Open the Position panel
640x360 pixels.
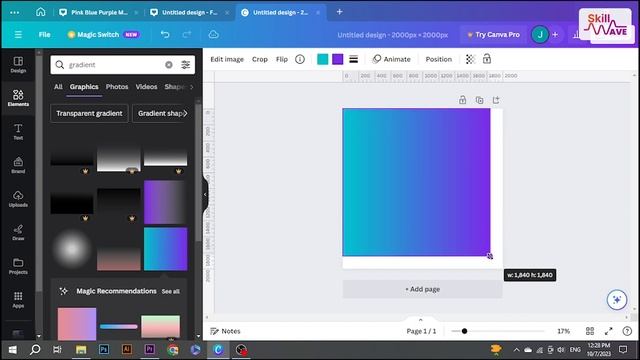point(439,59)
